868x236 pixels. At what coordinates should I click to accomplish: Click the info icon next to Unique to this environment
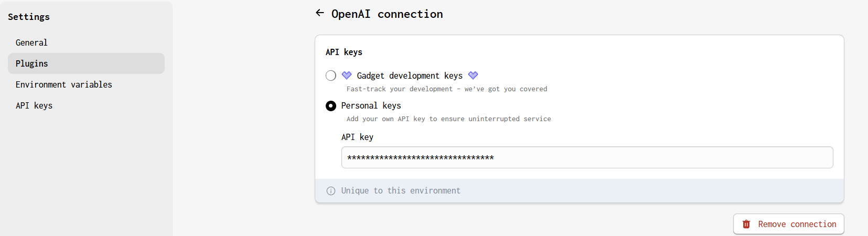pyautogui.click(x=331, y=191)
